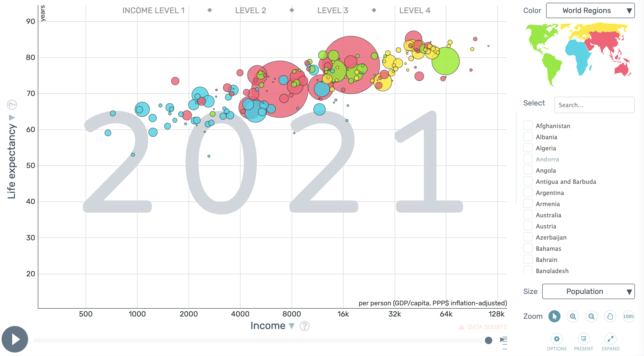Screen dimensions: 644x356
Task: Select the arrow cursor zoom tool
Action: (554, 316)
